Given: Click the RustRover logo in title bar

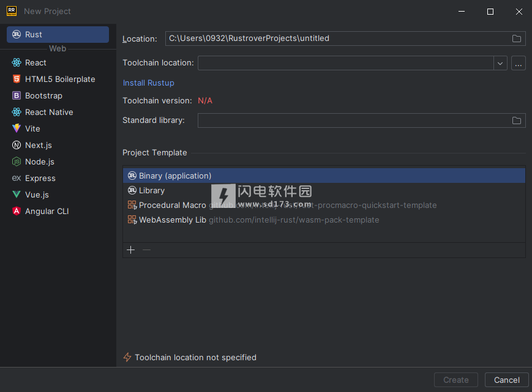Looking at the screenshot, I should tap(12, 11).
